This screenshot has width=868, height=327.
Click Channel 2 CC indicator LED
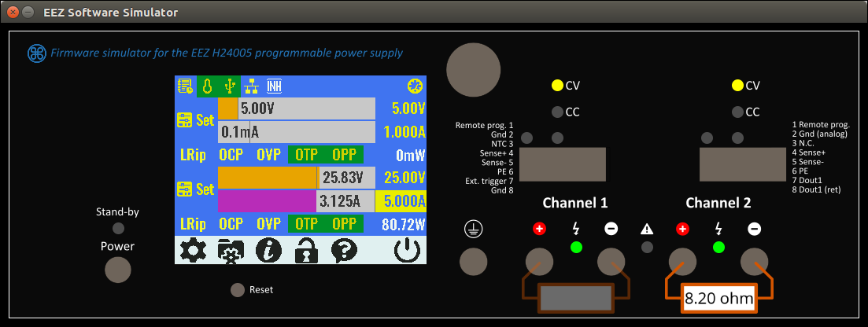(x=737, y=112)
